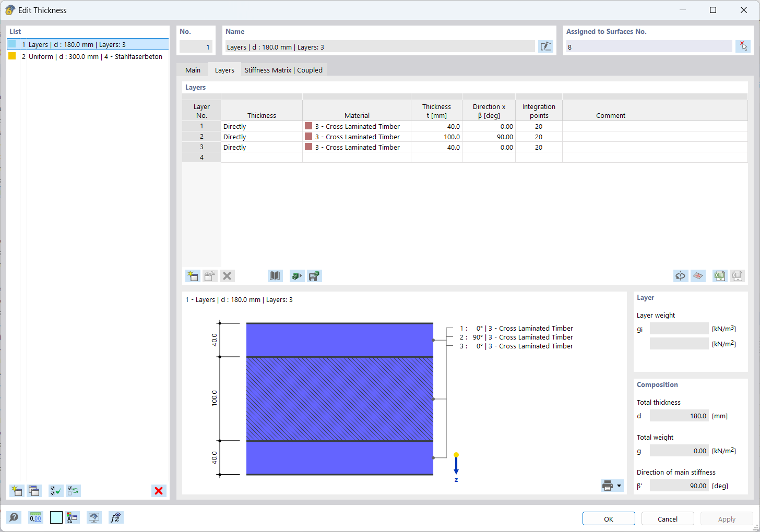Add a new layer to the table
This screenshot has height=532, width=760.
(x=193, y=275)
